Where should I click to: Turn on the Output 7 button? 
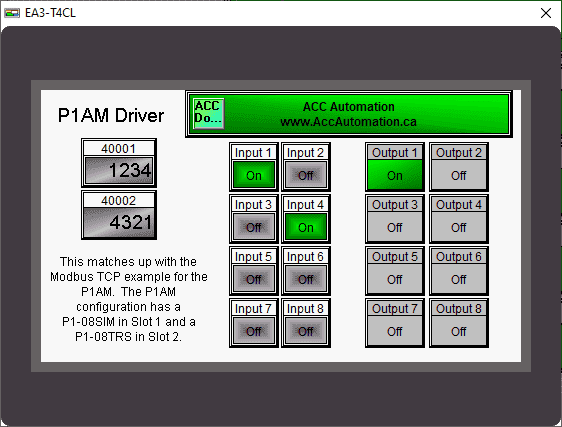pos(395,323)
